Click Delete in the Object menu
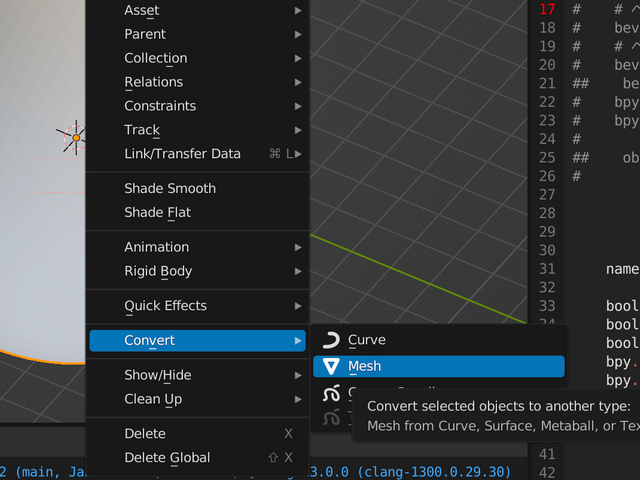 coord(145,433)
